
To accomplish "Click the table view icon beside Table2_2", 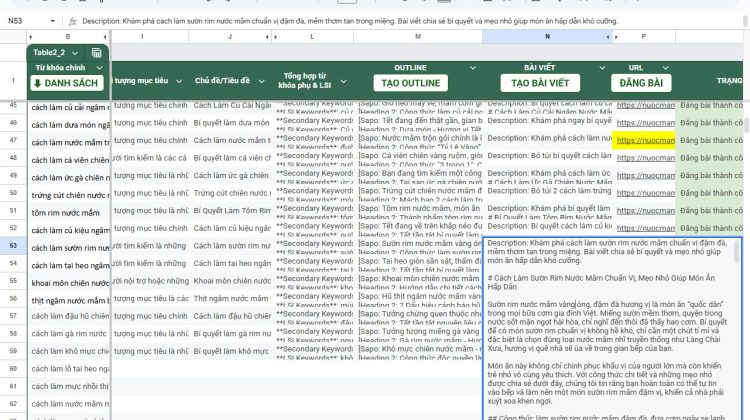I will pos(96,53).
